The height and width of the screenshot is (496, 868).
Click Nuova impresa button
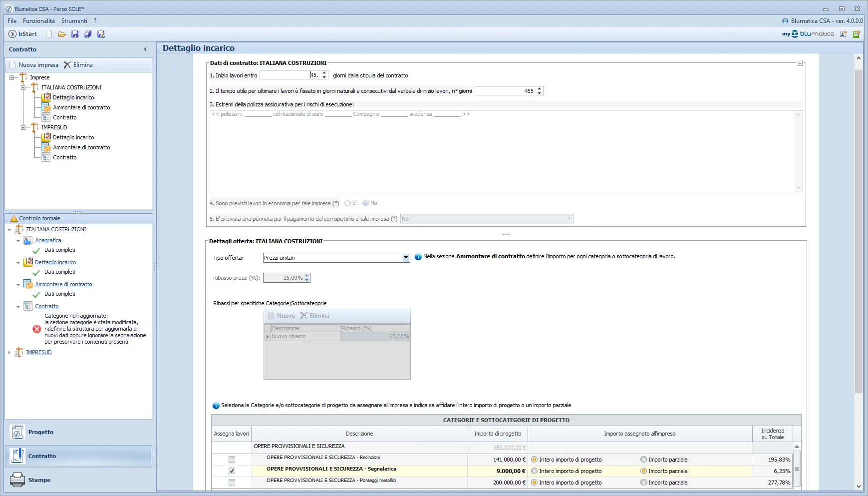34,65
